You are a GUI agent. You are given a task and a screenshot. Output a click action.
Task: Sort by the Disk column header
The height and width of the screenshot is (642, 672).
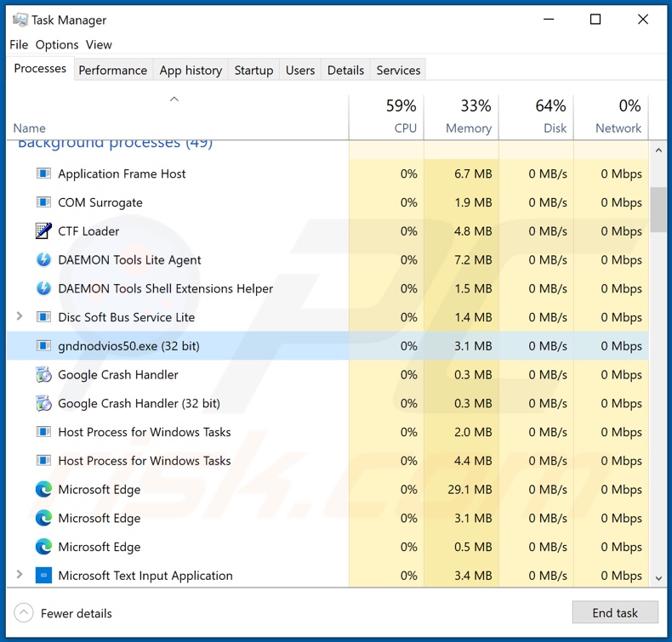[536, 117]
